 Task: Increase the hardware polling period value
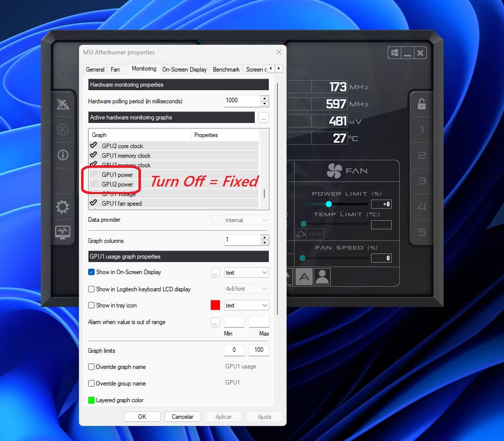pos(264,98)
